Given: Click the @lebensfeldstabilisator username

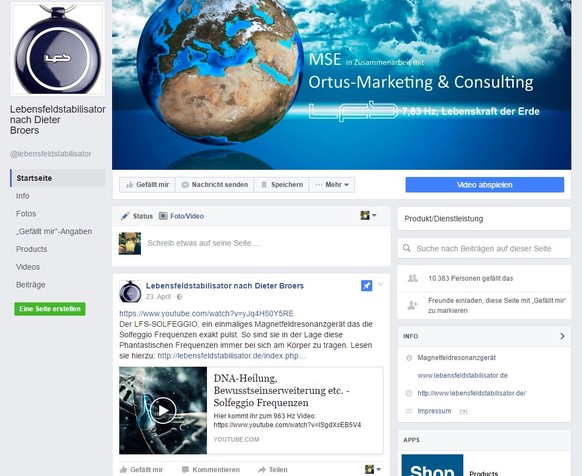Looking at the screenshot, I should (x=50, y=154).
